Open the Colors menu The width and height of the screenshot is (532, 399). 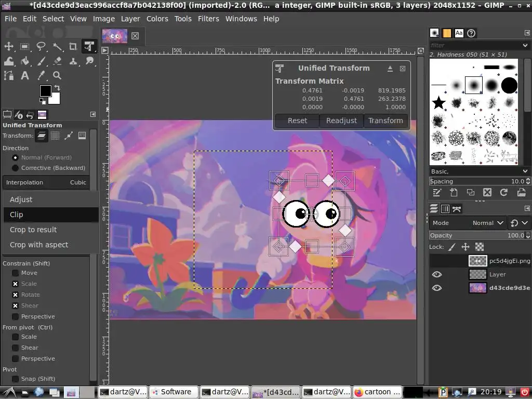157,19
